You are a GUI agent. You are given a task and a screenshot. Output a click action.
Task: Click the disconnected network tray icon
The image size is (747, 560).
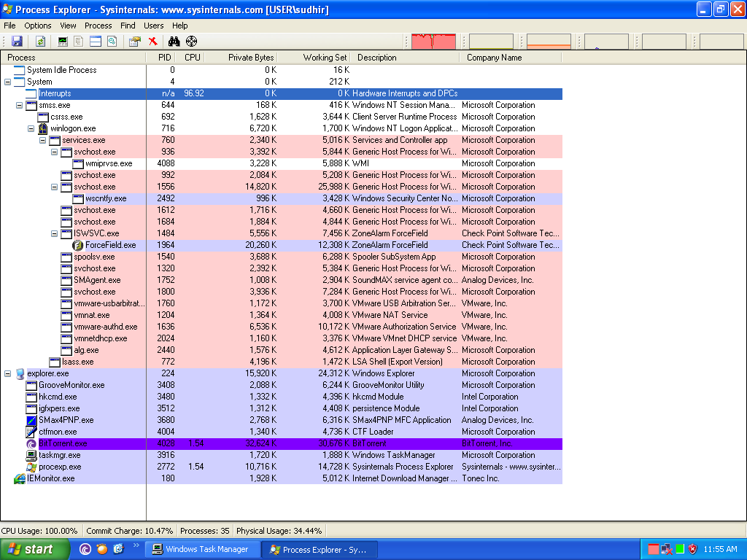tap(667, 550)
